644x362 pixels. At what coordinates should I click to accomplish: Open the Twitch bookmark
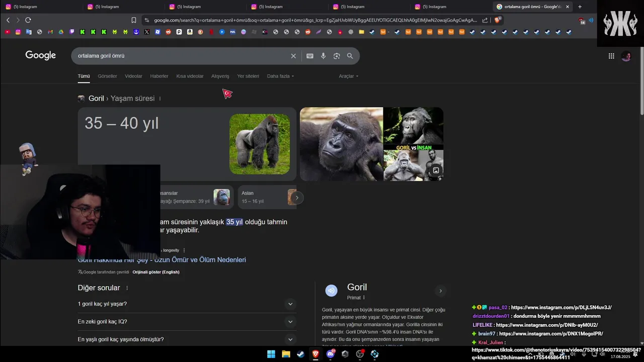pyautogui.click(x=71, y=32)
